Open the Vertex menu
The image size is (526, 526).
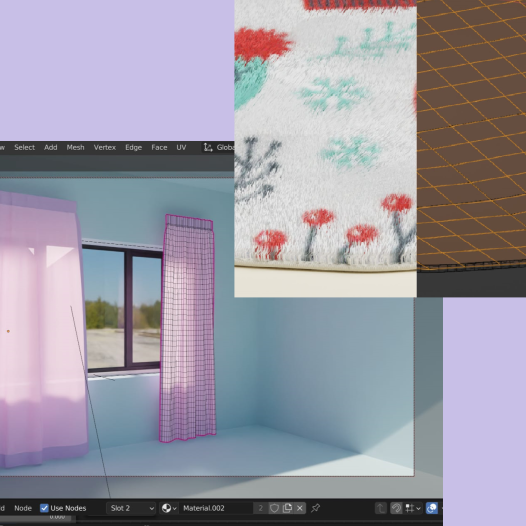point(105,147)
